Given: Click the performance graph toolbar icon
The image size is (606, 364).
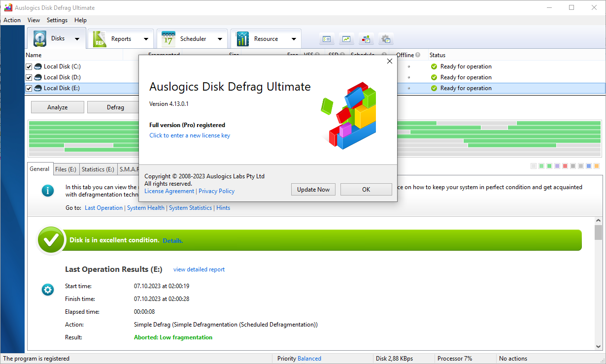Looking at the screenshot, I should 346,39.
